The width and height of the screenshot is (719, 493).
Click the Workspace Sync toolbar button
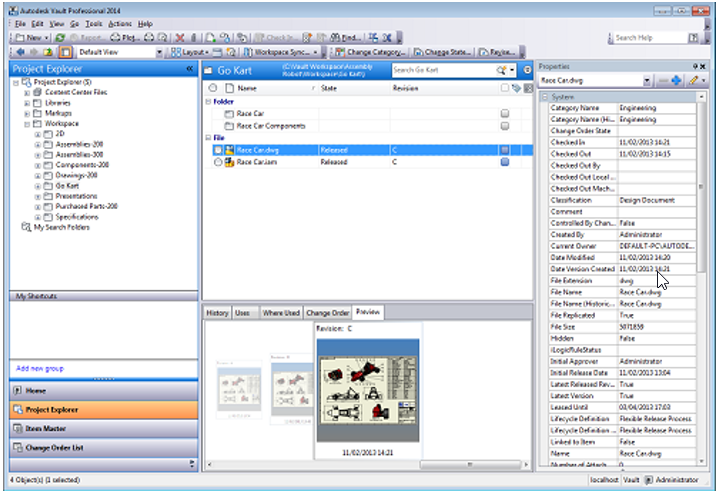[x=281, y=52]
